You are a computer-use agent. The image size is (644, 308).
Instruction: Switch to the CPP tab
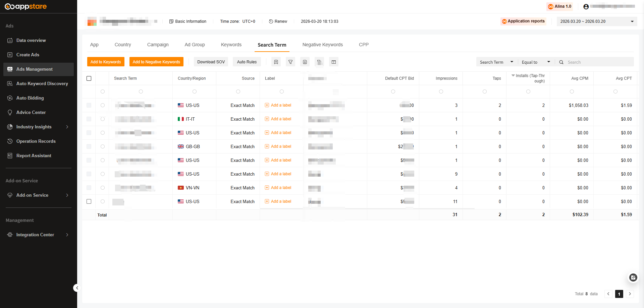364,45
